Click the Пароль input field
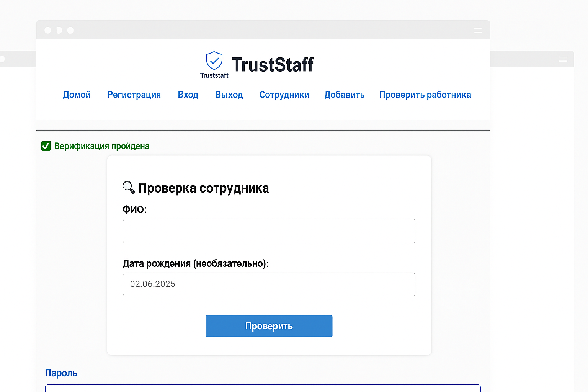 [263, 388]
